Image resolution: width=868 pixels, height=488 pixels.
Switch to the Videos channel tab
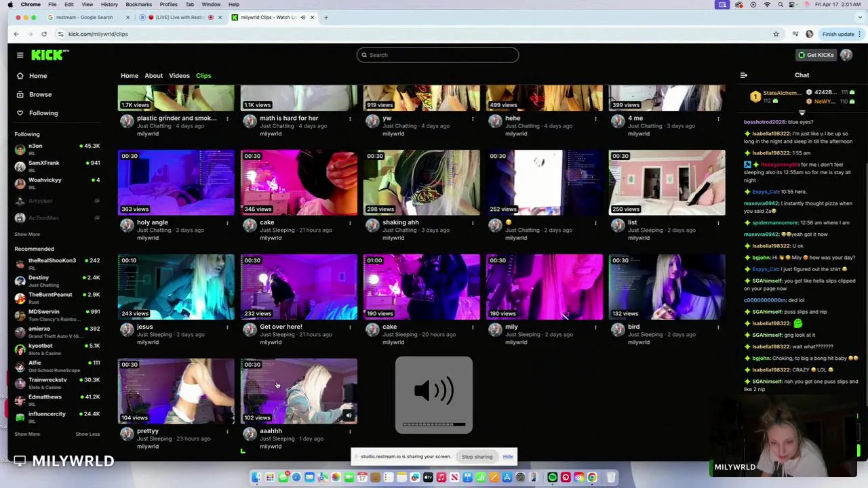(179, 76)
